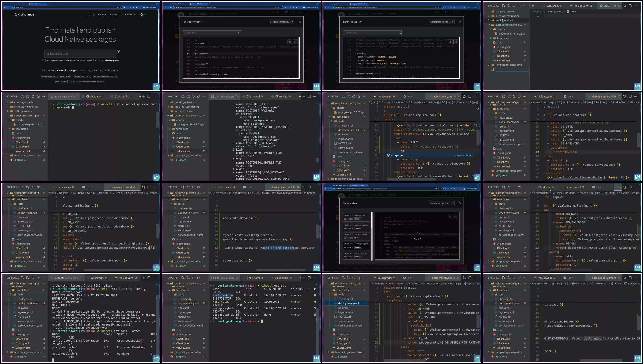Click the search tips help question-mark icon
Screen dimensions: 643x364
[118, 51]
